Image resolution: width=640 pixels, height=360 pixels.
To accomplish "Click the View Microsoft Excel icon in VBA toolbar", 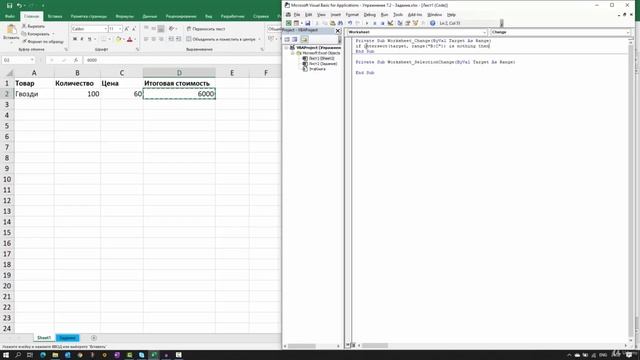I will [289, 23].
